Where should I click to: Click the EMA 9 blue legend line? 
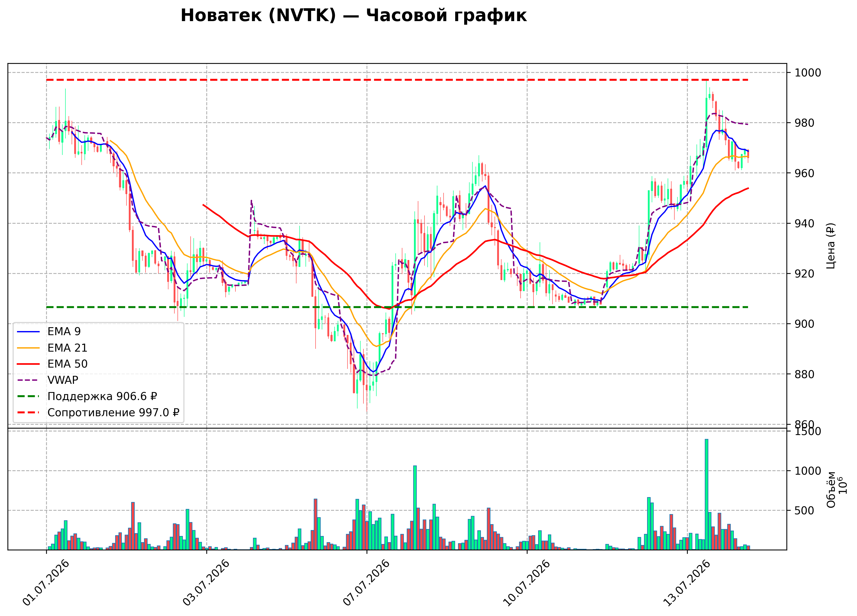tap(28, 332)
